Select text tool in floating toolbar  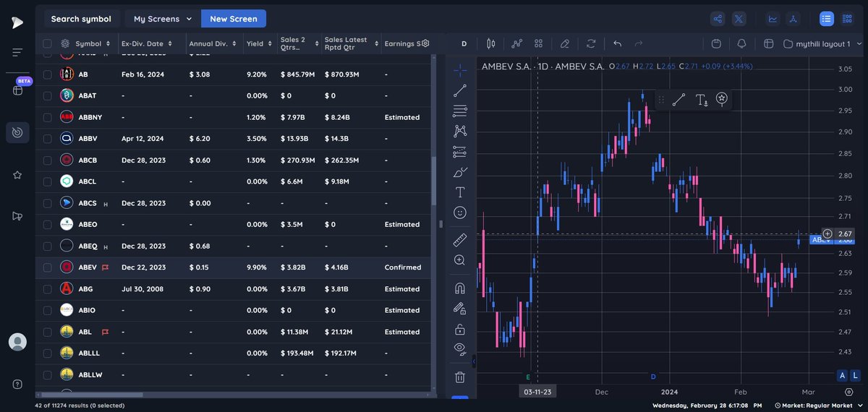click(x=701, y=100)
